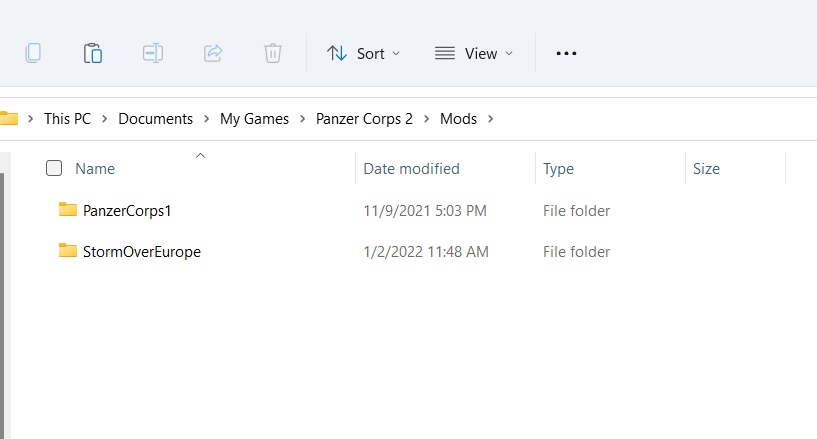817x439 pixels.
Task: Select the StormOverEurope folder name
Action: point(142,252)
